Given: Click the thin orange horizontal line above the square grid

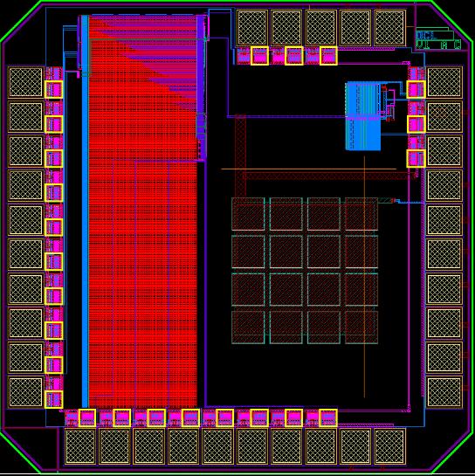Looking at the screenshot, I should pyautogui.click(x=309, y=169).
